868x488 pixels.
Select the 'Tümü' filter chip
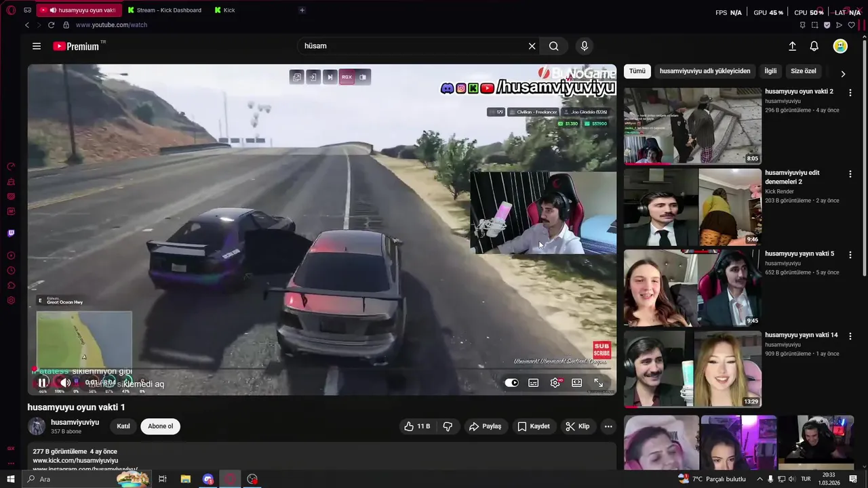pos(637,71)
